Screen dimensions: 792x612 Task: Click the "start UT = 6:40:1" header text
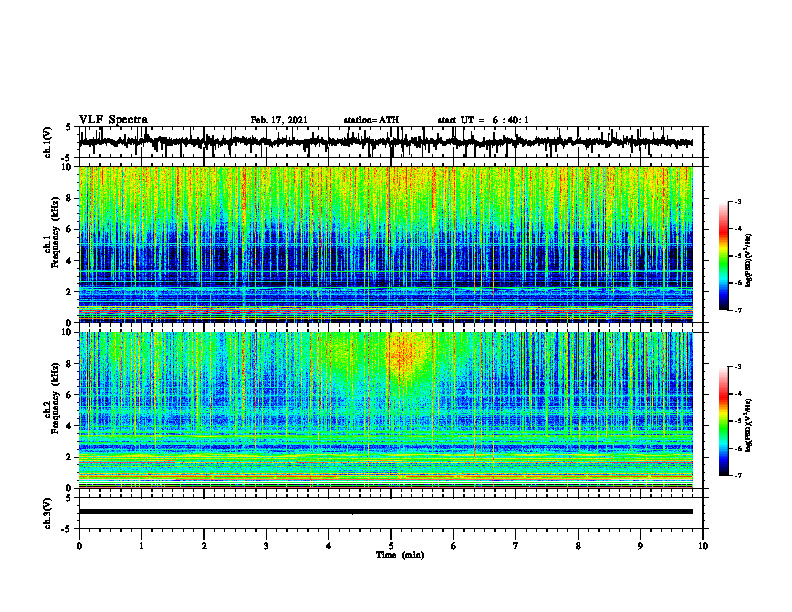[x=483, y=120]
